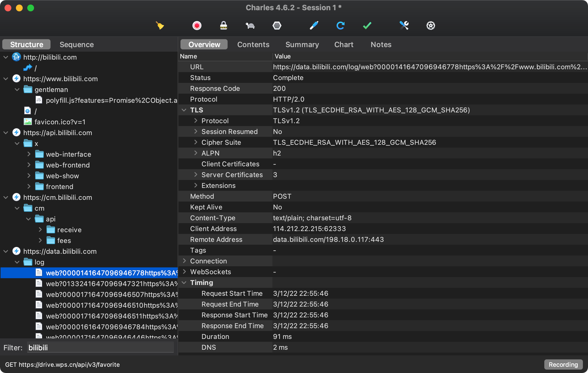Click the redirect arrow icon under bilibili.com
Viewport: 588px width, 373px height.
(x=28, y=68)
